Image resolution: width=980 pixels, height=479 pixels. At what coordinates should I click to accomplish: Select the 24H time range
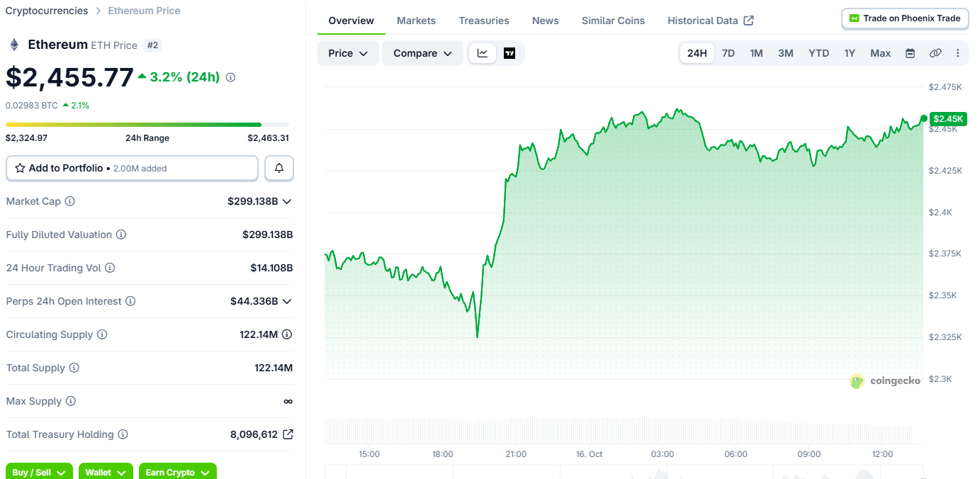(697, 53)
